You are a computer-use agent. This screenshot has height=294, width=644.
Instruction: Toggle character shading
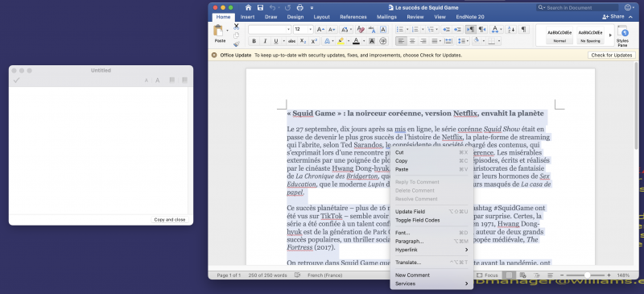pos(372,41)
